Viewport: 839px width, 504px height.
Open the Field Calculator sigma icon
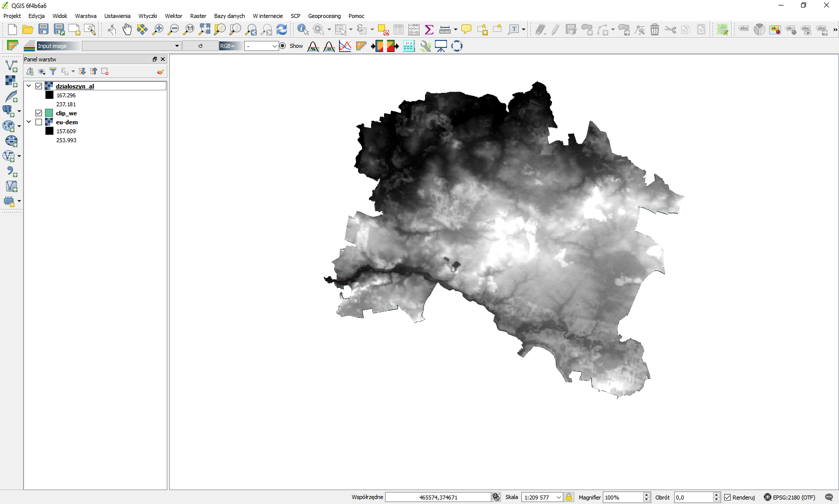click(429, 29)
